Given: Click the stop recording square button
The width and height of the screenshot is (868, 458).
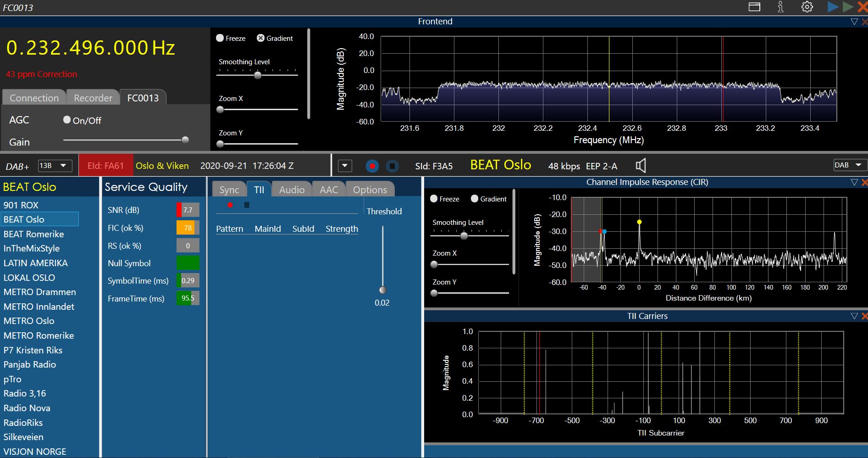Looking at the screenshot, I should point(392,166).
